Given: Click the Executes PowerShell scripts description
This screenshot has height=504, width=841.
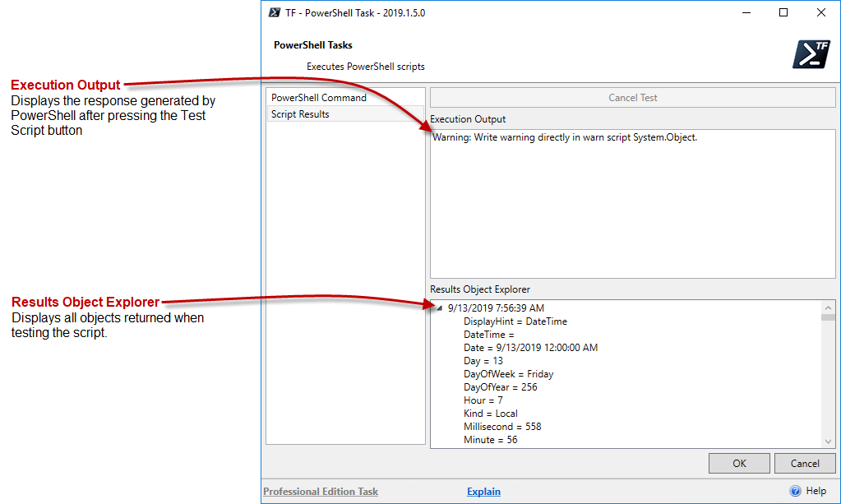Looking at the screenshot, I should pyautogui.click(x=365, y=67).
